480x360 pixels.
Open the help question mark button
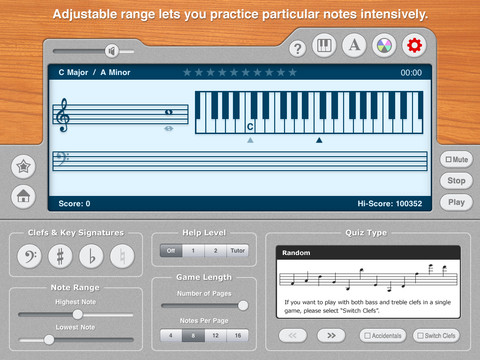pyautogui.click(x=297, y=49)
